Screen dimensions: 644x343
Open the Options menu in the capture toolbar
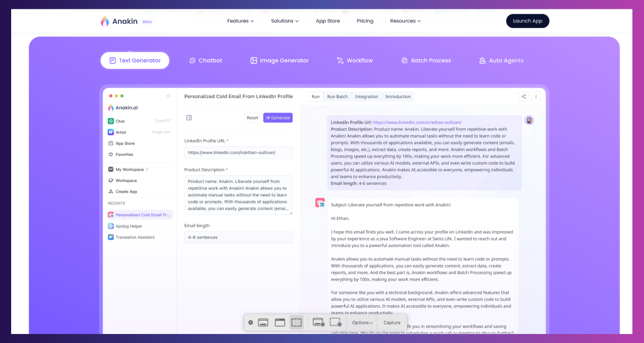click(362, 322)
